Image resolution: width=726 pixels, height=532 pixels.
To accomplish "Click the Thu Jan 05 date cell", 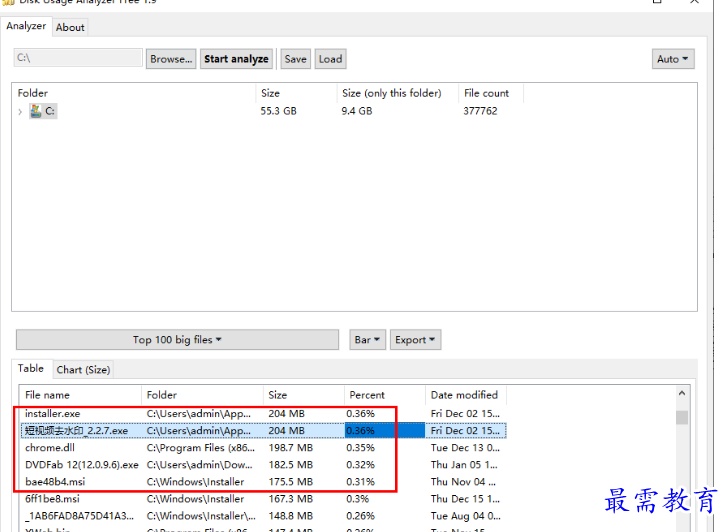I will pyautogui.click(x=464, y=465).
